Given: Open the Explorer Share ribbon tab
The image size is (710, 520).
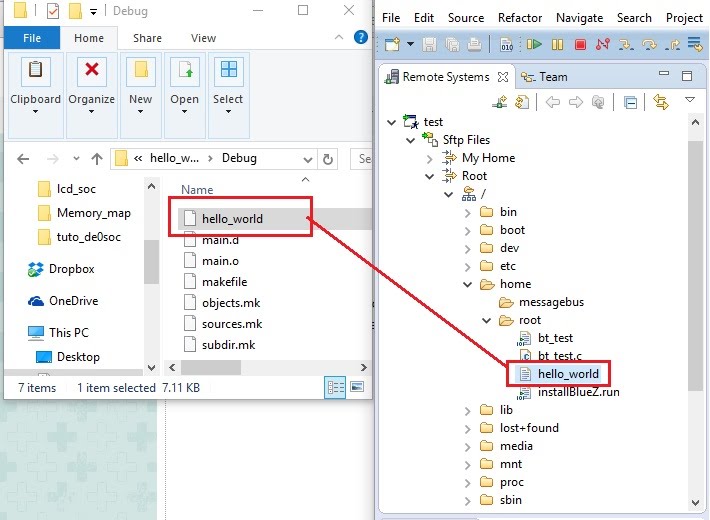Looking at the screenshot, I should point(147,38).
